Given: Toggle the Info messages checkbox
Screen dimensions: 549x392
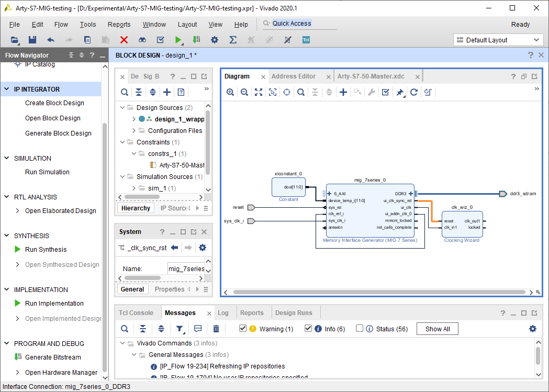Looking at the screenshot, I should (308, 328).
